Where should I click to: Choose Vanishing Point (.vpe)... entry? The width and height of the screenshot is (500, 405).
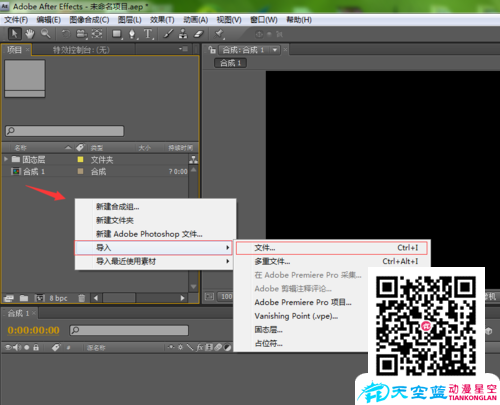point(296,316)
